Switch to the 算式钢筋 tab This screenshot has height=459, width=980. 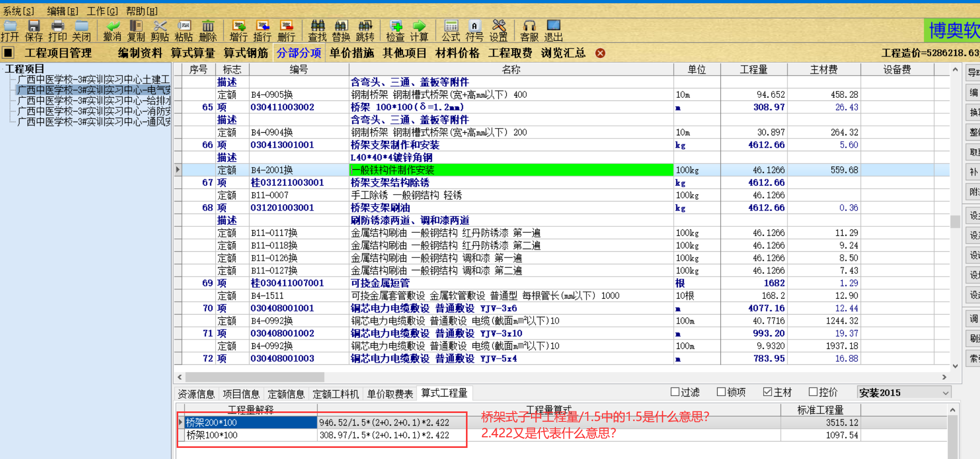pyautogui.click(x=246, y=53)
